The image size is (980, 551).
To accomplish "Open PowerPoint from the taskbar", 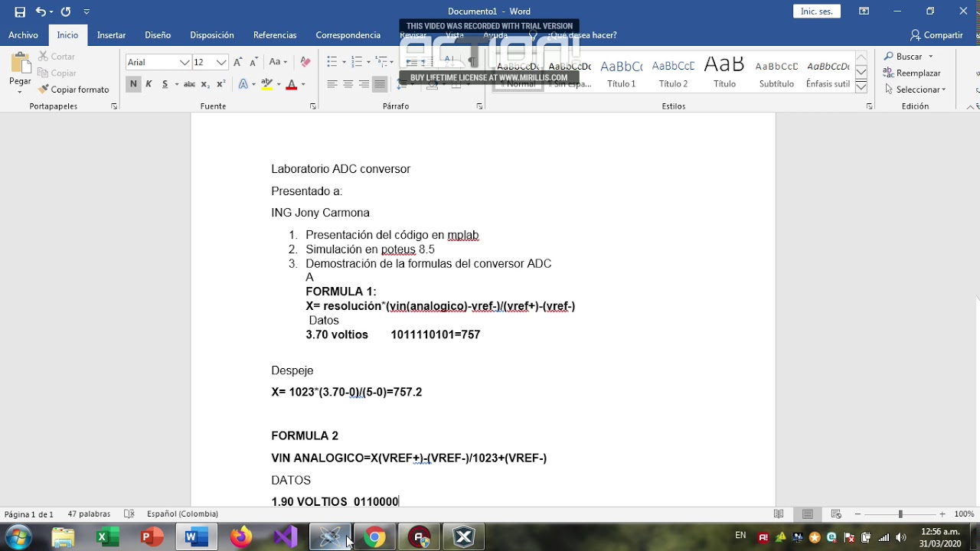I will 152,537.
